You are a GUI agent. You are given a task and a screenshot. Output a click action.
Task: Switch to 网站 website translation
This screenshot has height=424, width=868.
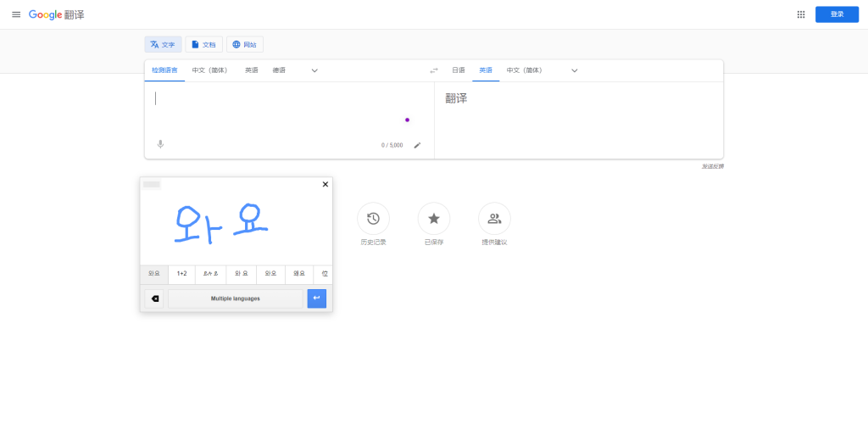tap(245, 44)
